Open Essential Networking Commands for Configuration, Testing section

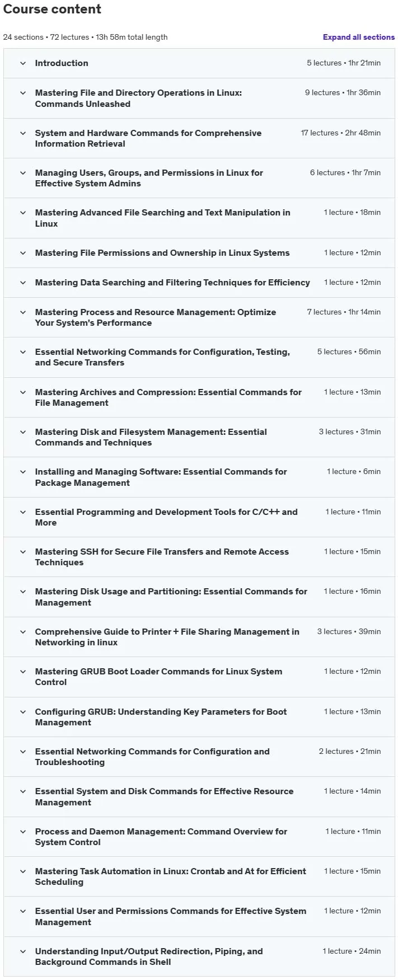[199, 358]
